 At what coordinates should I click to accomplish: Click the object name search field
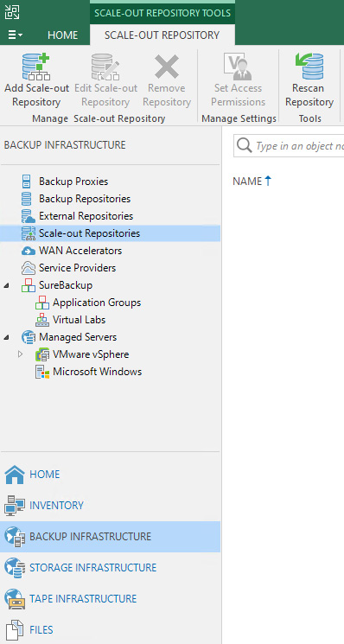click(289, 145)
